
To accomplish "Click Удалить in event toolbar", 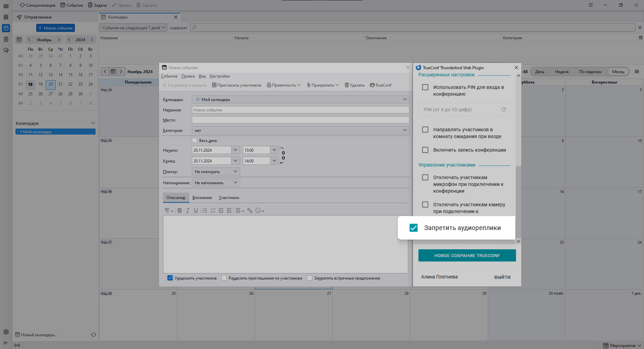I will (355, 85).
